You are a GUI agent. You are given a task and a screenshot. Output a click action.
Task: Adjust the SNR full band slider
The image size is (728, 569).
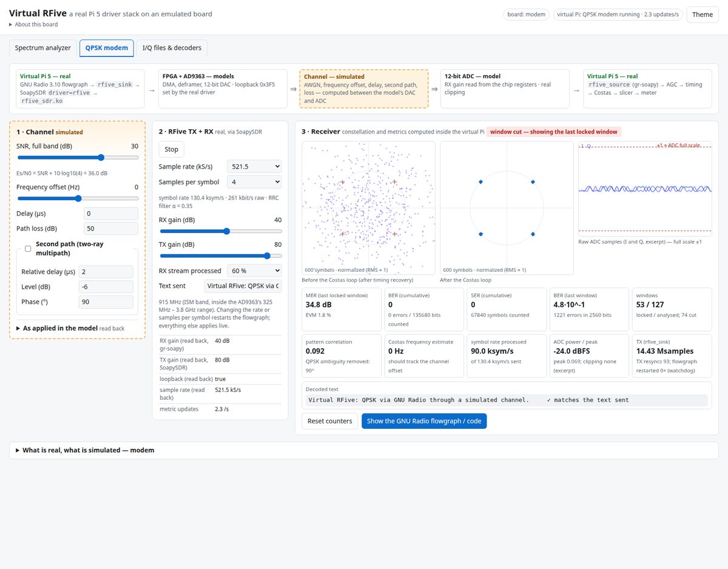[x=78, y=157]
